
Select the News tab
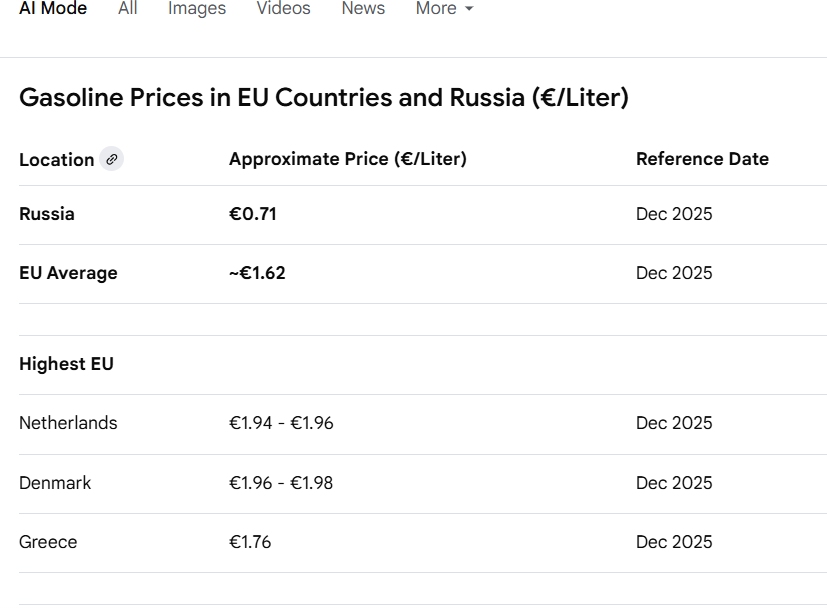(363, 9)
